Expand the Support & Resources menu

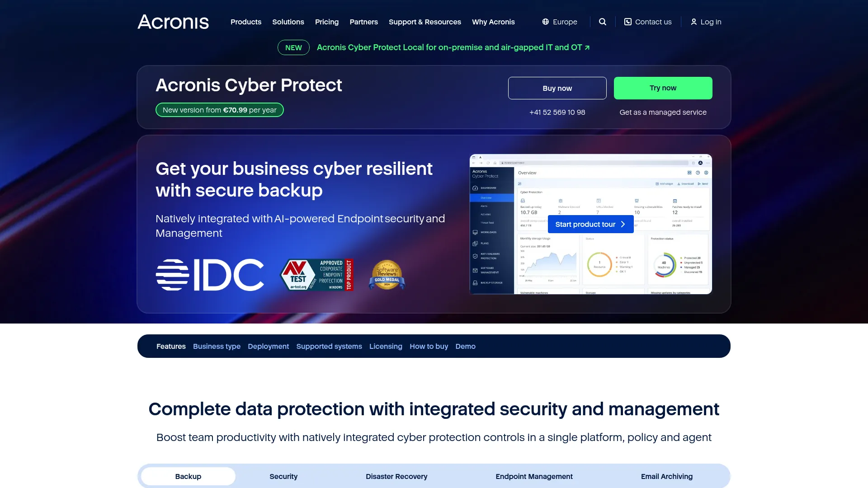[425, 22]
